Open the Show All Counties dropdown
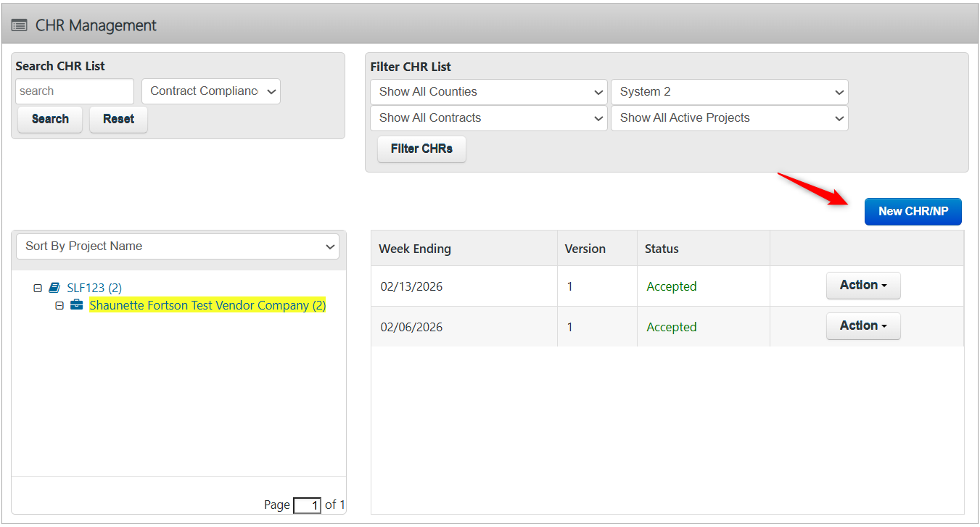 coord(488,91)
